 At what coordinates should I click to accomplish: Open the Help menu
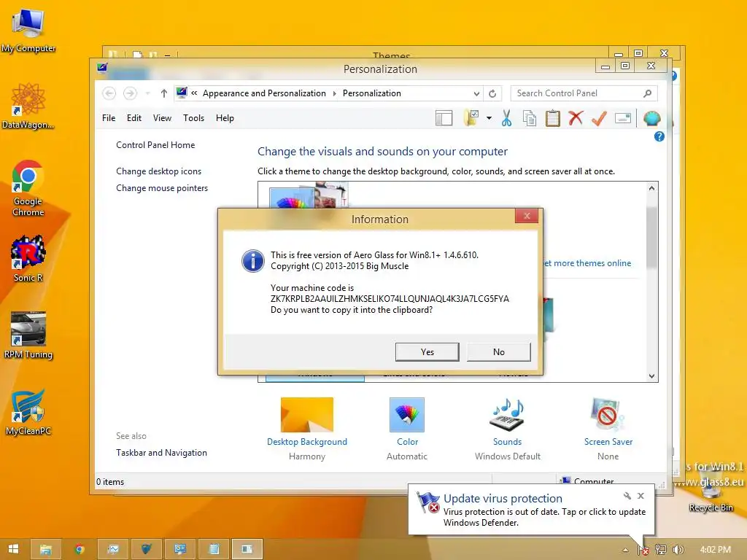[225, 118]
